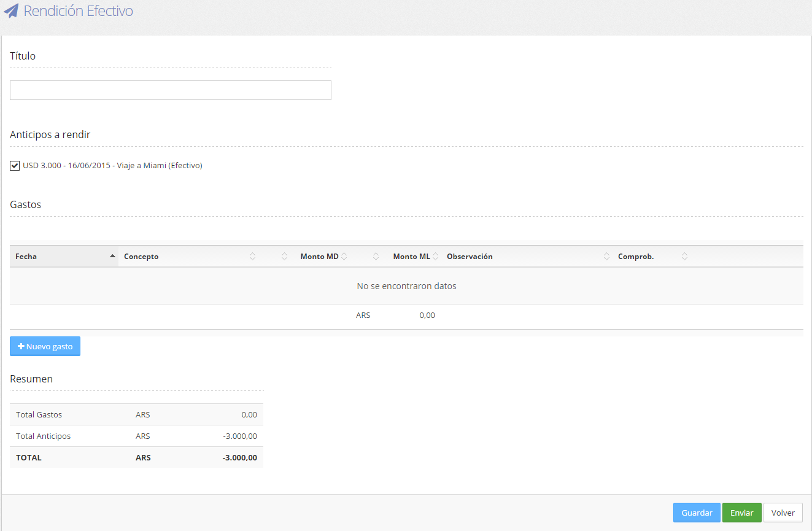
Task: Click the bold -3.000,00 TOTAL amount
Action: pyautogui.click(x=239, y=457)
